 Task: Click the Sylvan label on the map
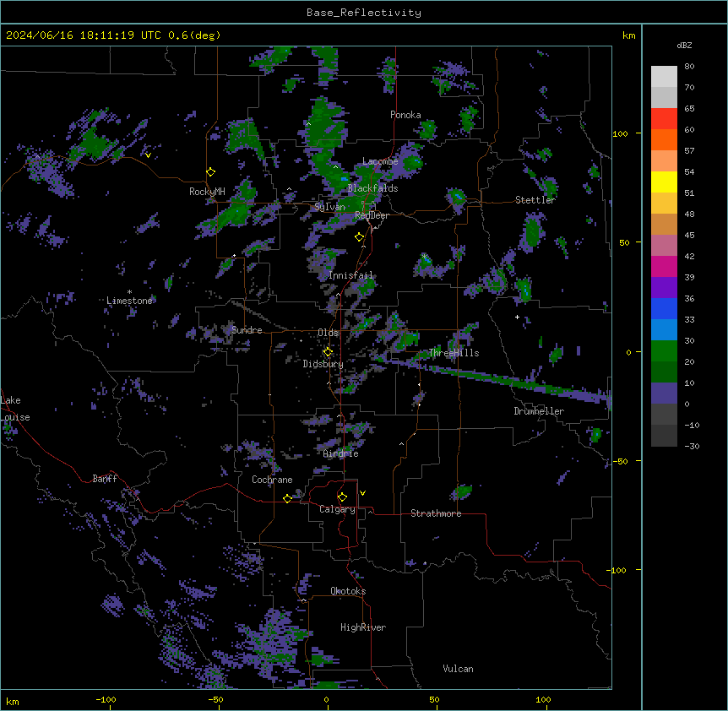click(x=329, y=207)
